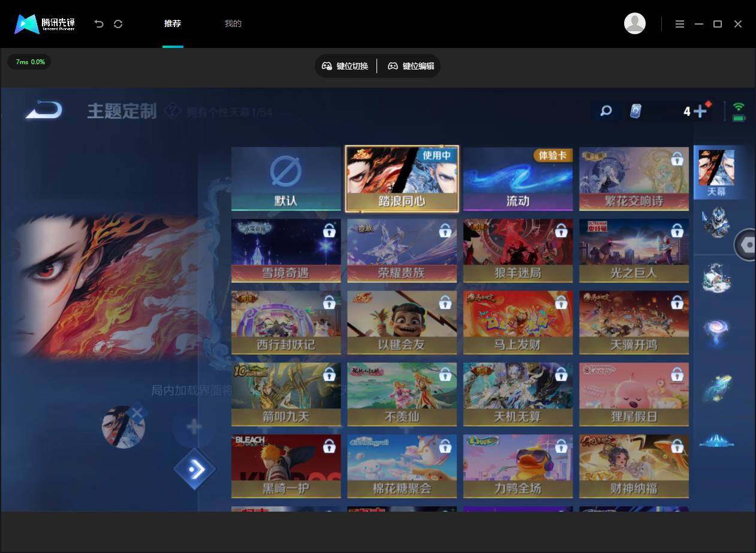Open the hamburger menu in title bar
Screen dimensions: 756x553
pos(679,24)
